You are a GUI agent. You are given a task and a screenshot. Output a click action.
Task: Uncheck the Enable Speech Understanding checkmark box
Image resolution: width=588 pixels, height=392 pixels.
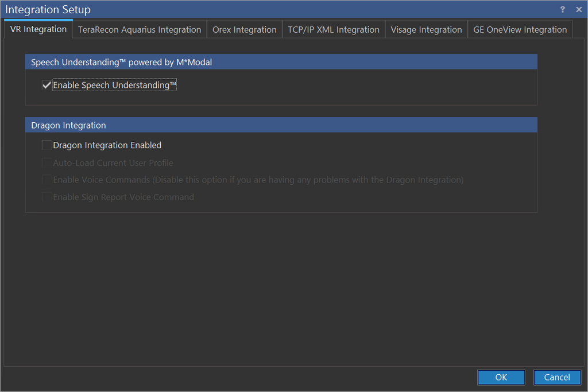[47, 86]
